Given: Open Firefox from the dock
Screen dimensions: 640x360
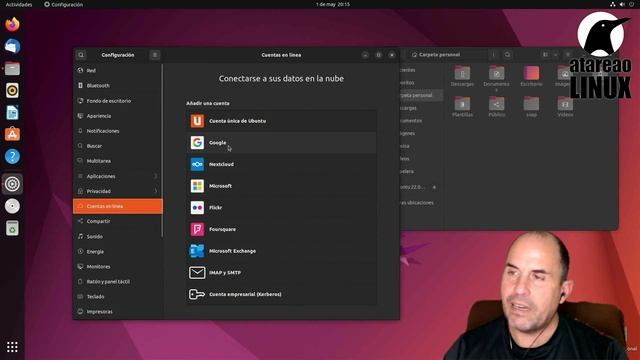Looking at the screenshot, I should (x=12, y=24).
